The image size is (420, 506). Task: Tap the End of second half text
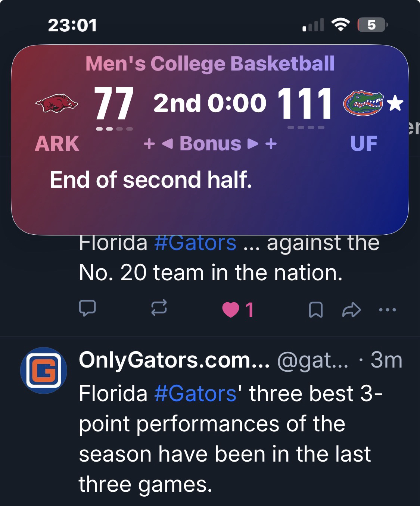151,180
